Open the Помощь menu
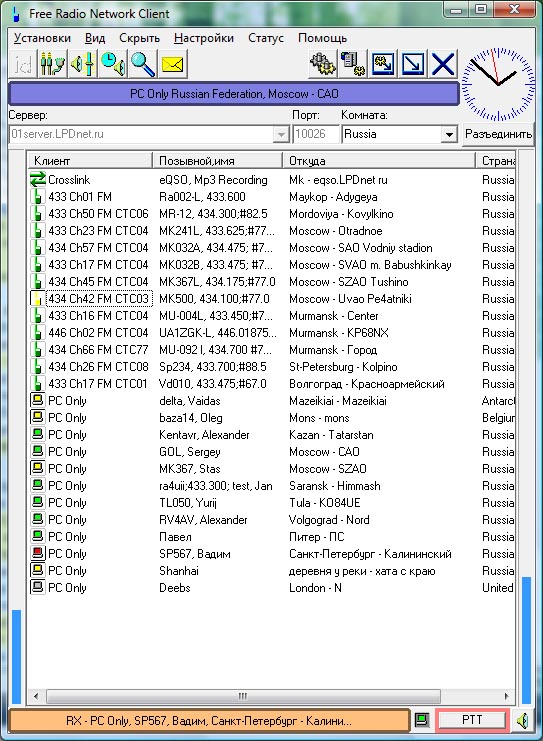543x741 pixels. click(322, 38)
